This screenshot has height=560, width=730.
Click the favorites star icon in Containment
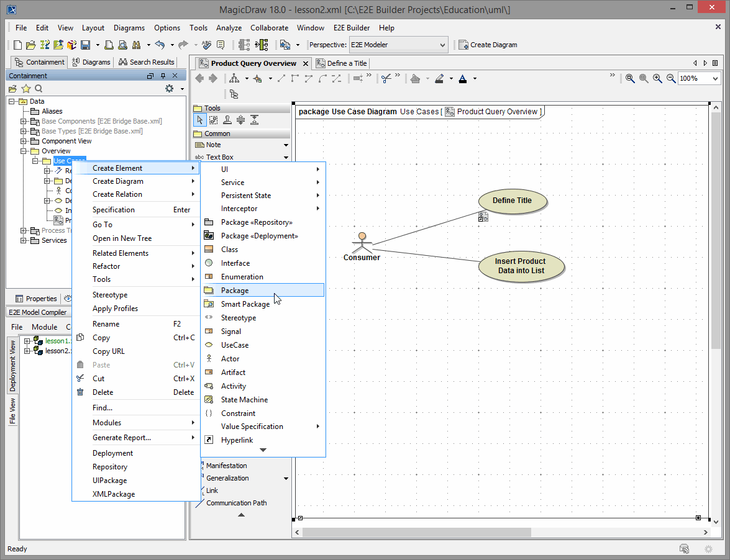(26, 89)
